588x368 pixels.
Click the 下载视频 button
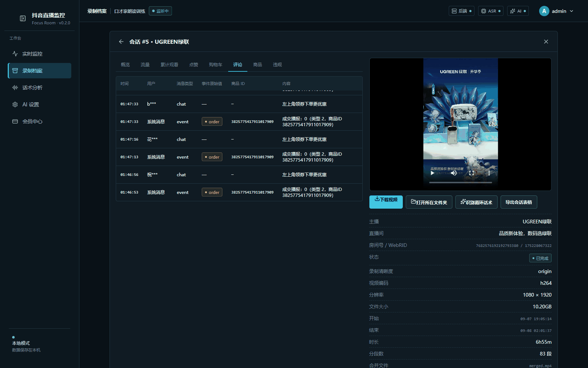click(x=386, y=202)
